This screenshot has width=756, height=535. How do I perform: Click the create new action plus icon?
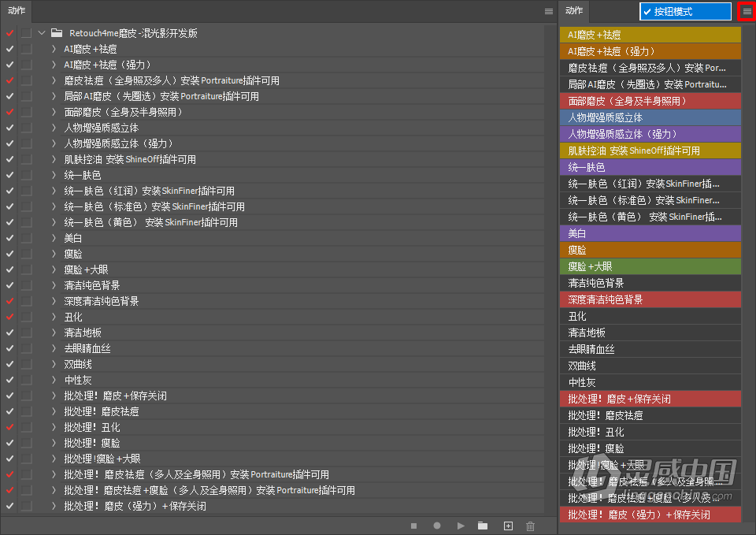pyautogui.click(x=508, y=526)
